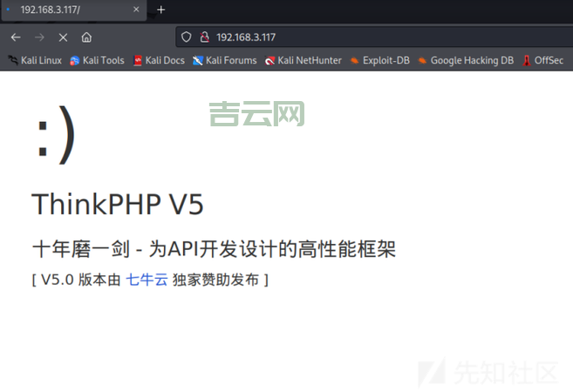Screen dimensions: 573x392
Task: Follow the 七牛云 sponsor link
Action: click(147, 280)
